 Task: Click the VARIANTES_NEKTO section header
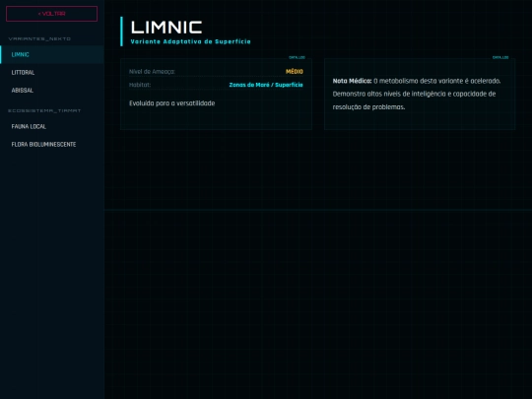click(39, 39)
